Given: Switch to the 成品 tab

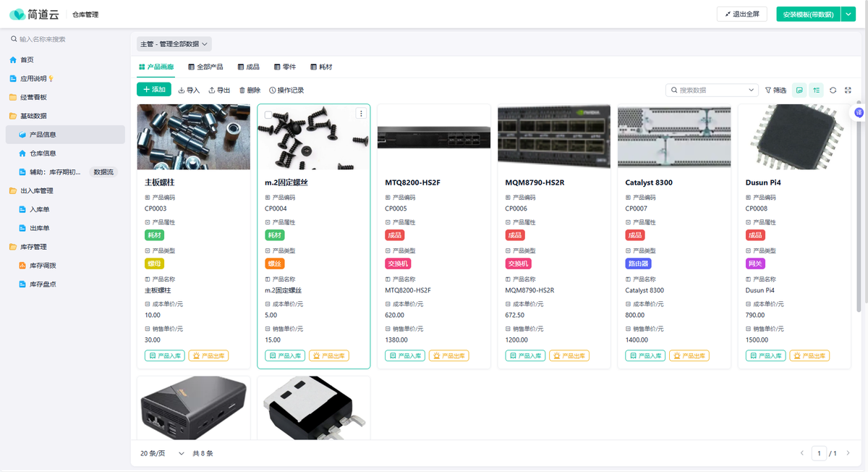Looking at the screenshot, I should 249,67.
